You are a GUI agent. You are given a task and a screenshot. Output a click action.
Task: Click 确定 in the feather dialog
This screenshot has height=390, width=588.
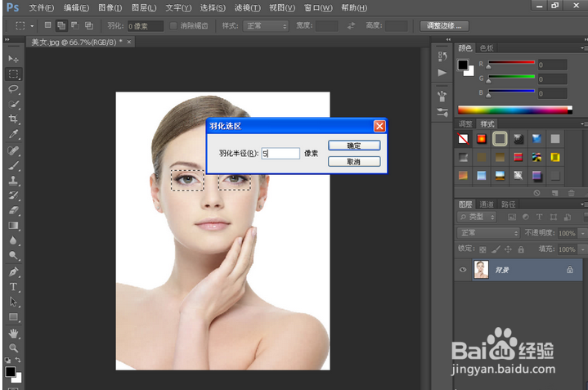tap(353, 146)
